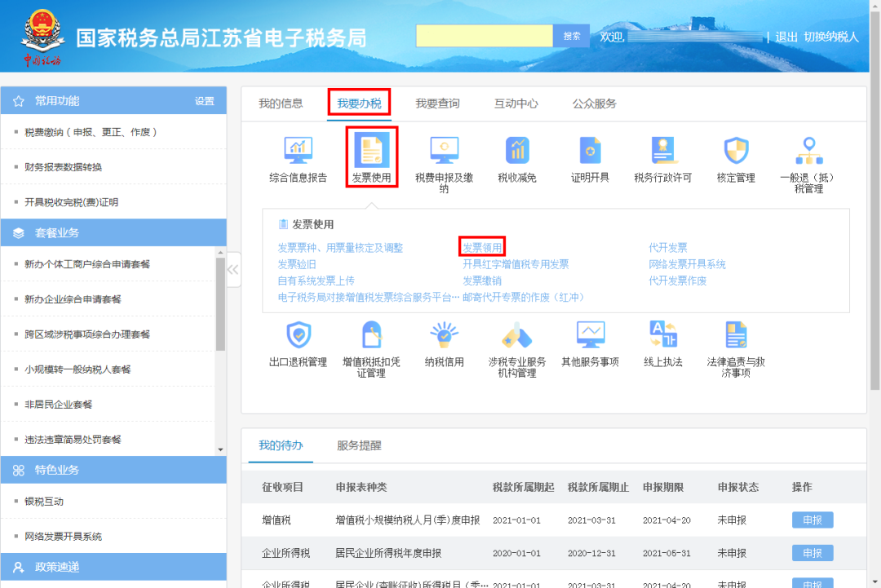This screenshot has width=881, height=588.
Task: Open the 代开发票作废 link
Action: [678, 281]
